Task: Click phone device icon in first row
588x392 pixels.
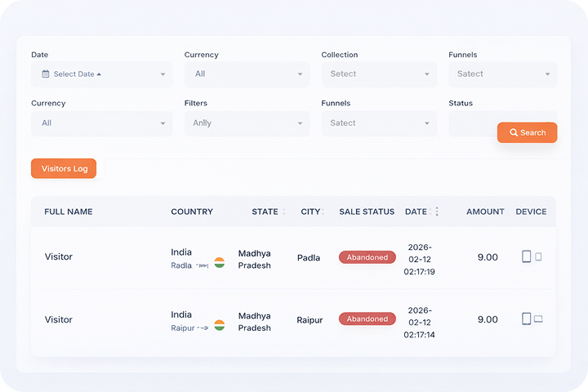Action: (x=538, y=256)
